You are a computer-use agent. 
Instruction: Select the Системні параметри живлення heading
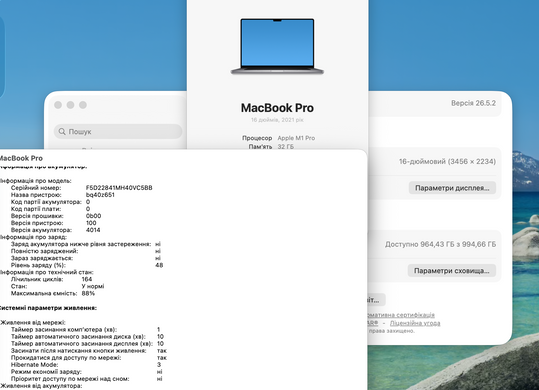tap(47, 308)
